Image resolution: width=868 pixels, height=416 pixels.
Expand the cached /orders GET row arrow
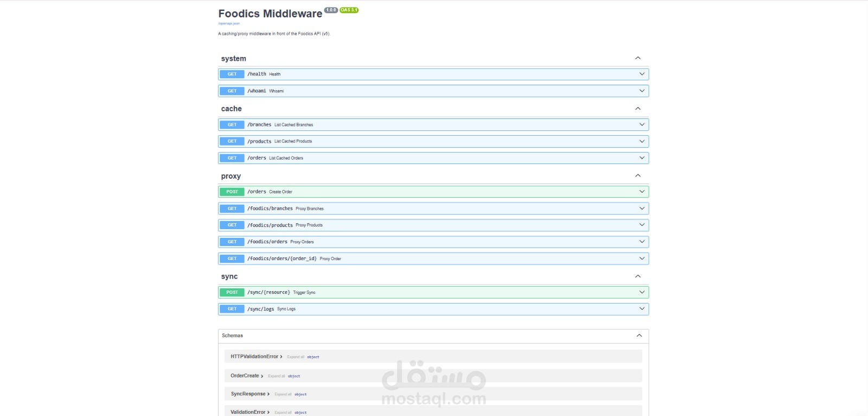(642, 158)
